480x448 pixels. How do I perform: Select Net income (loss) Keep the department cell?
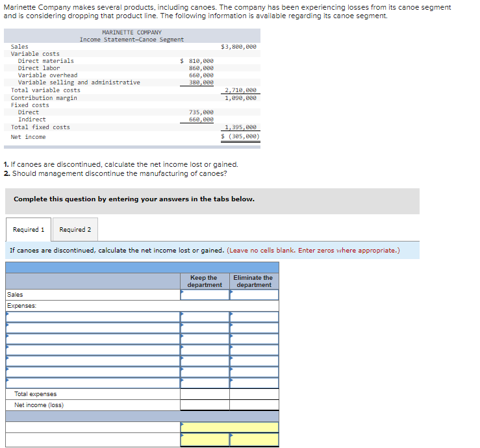(x=205, y=405)
